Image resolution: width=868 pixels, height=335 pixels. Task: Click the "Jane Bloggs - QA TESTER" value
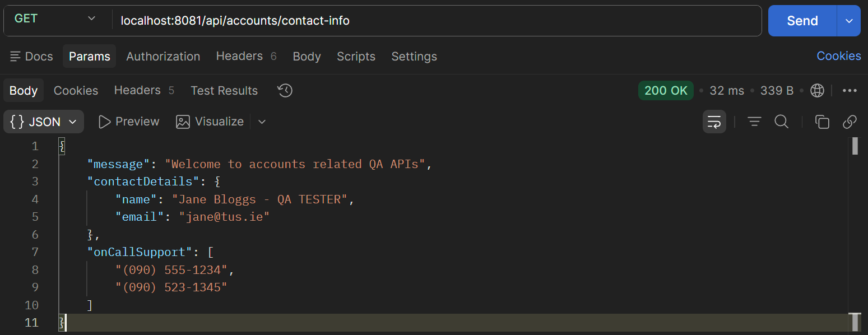pyautogui.click(x=260, y=199)
